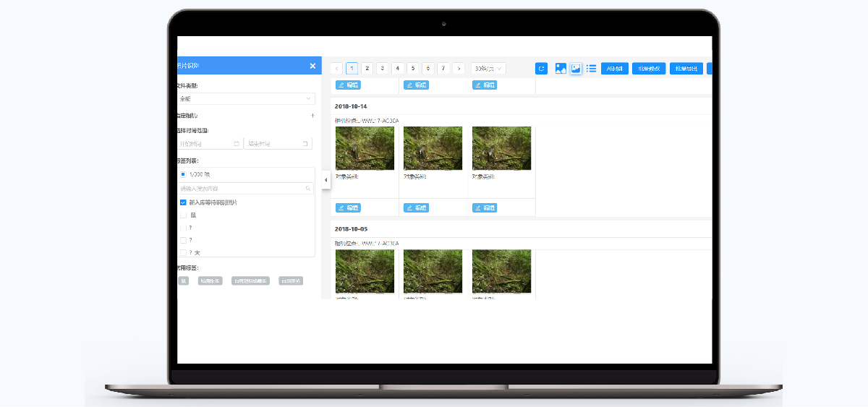This screenshot has width=868, height=407.
Task: Apply the second common tag chip after 鼠
Action: point(210,280)
